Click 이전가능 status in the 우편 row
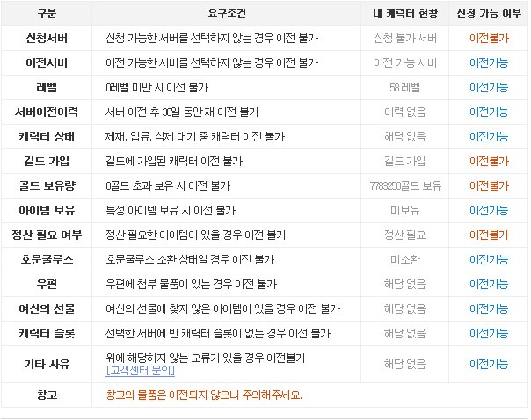Viewport: 531px width, 420px height. [489, 285]
